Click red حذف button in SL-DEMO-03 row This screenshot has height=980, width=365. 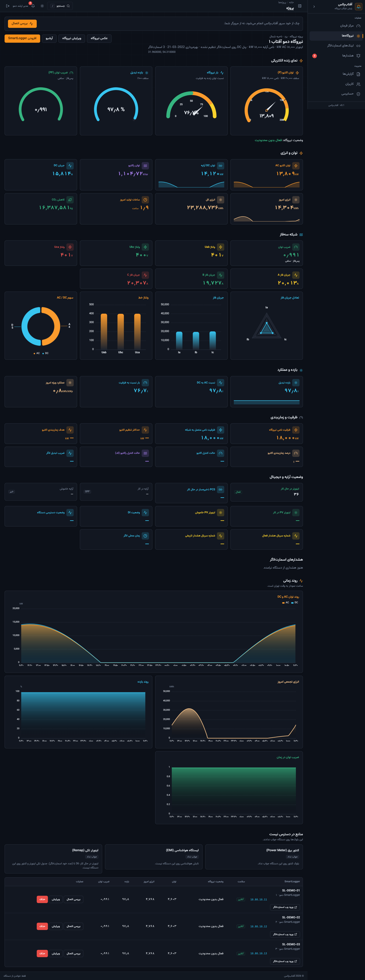[x=42, y=953]
